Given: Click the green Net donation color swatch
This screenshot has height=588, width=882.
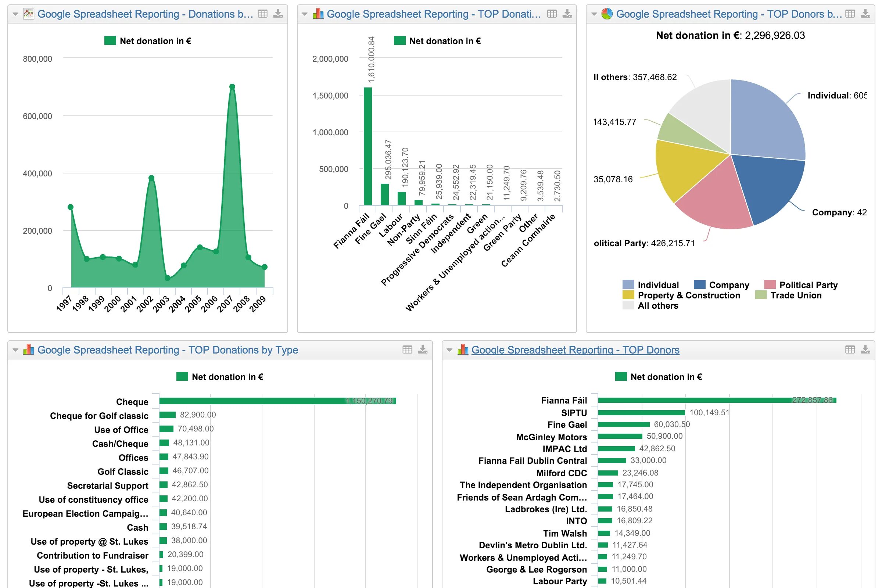Looking at the screenshot, I should click(110, 40).
